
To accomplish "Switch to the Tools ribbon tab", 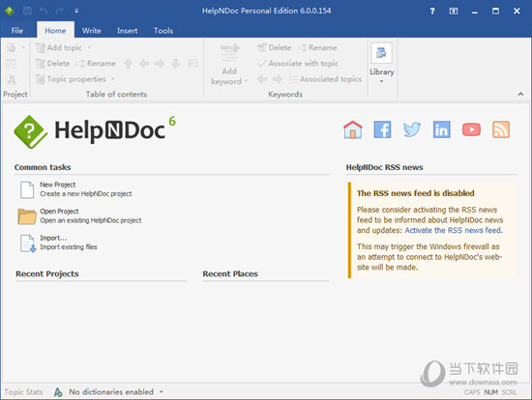I will coord(163,31).
